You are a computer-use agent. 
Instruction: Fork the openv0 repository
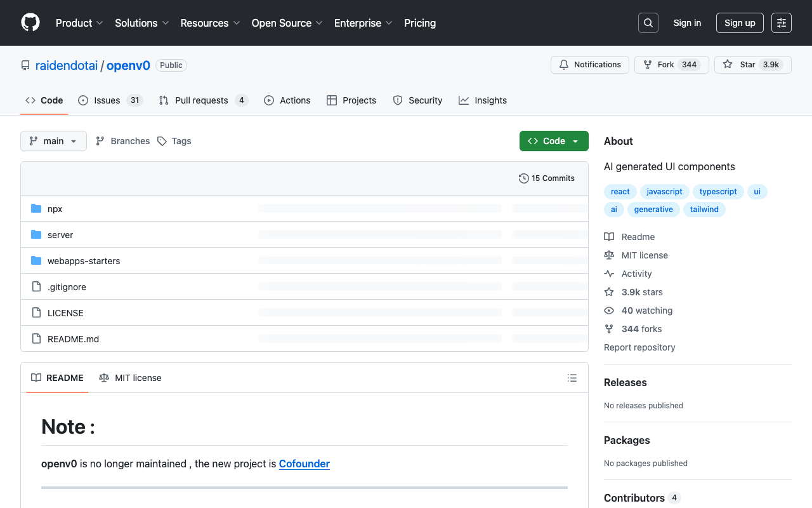(671, 65)
